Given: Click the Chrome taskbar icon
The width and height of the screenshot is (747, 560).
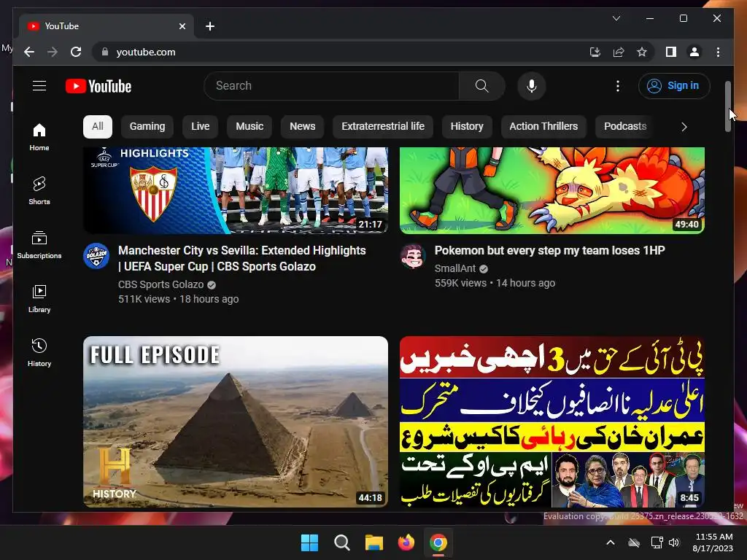Looking at the screenshot, I should tap(438, 542).
